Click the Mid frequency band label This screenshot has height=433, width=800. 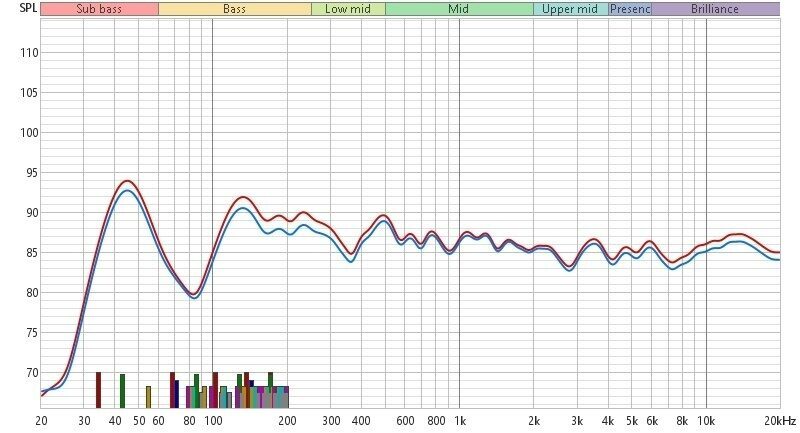459,9
